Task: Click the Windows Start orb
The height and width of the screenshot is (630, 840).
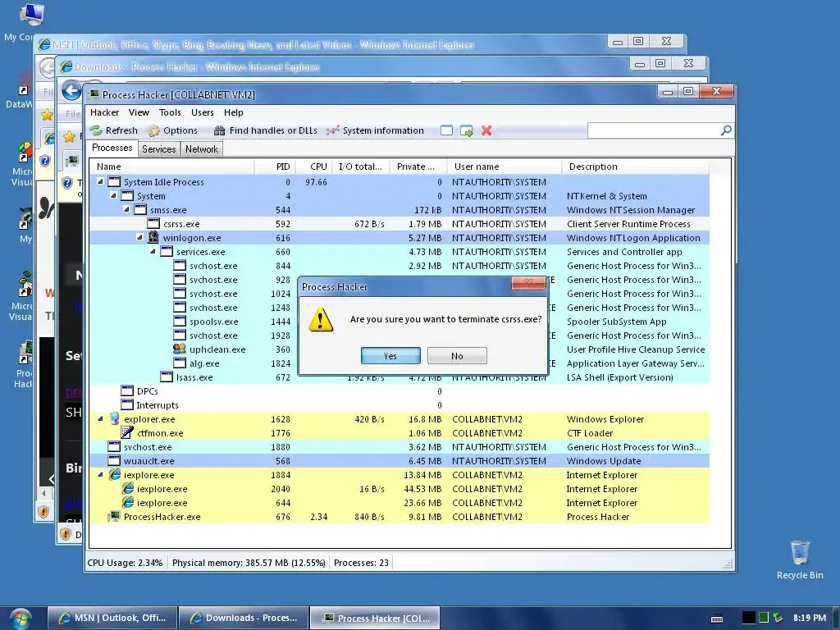Action: click(x=20, y=619)
